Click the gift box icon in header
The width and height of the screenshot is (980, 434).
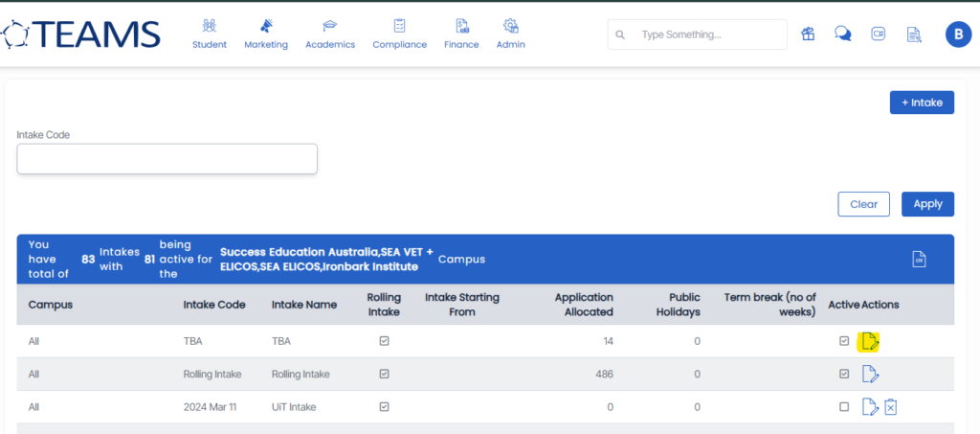(808, 34)
